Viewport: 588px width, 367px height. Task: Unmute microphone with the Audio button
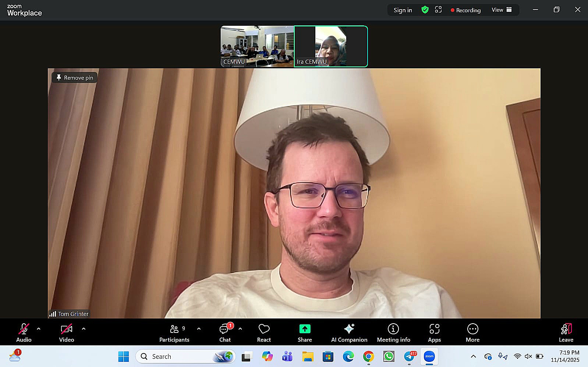point(24,333)
